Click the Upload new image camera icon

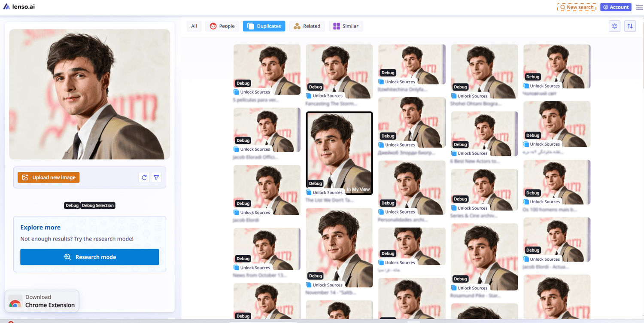25,177
